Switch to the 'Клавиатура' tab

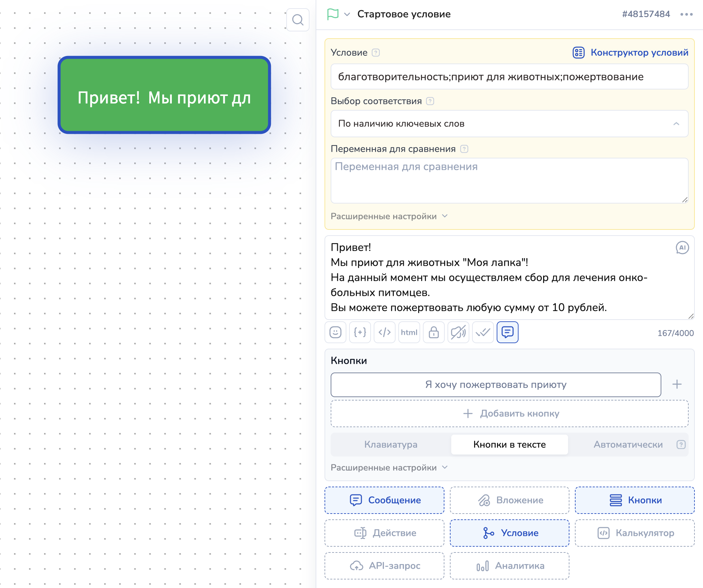391,445
